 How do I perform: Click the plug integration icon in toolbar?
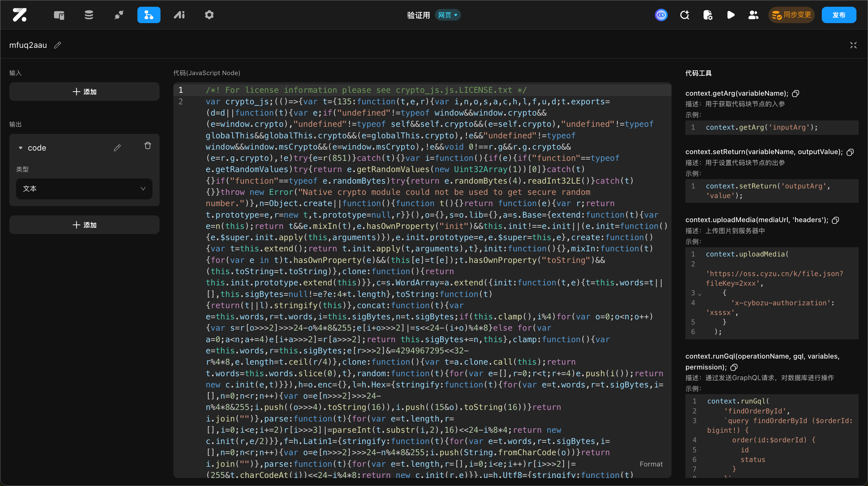118,15
